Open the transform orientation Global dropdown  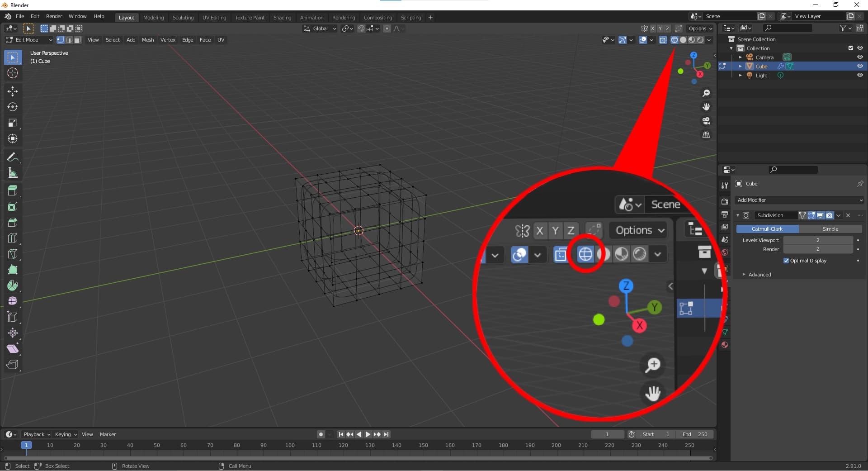[x=320, y=28]
